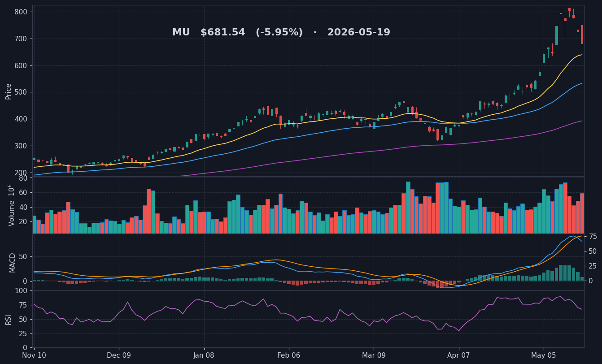The image size is (602, 364).
Task: Click the MACD axis label
Action: tap(13, 262)
